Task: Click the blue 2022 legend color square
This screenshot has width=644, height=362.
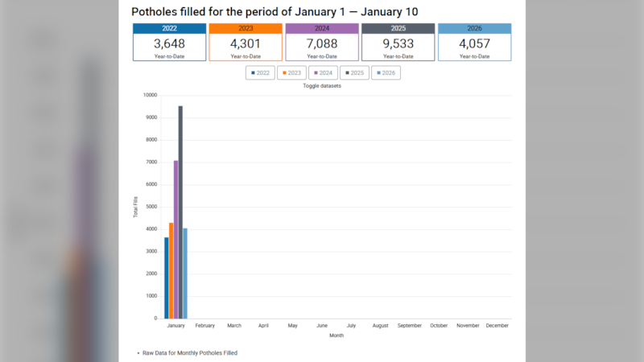Action: [x=253, y=73]
